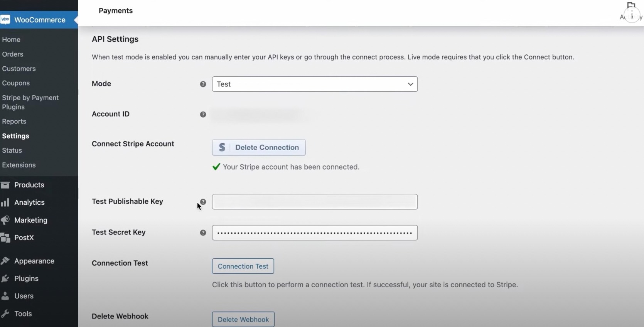Click into the Test Publishable Key field
644x327 pixels.
coord(315,202)
